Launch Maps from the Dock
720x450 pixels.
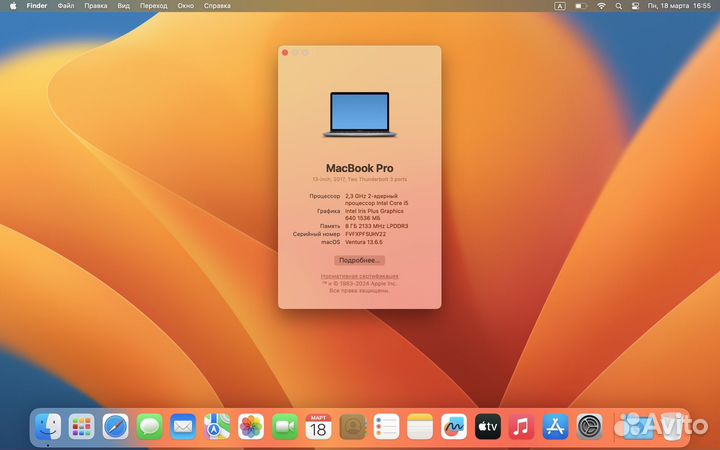(x=217, y=427)
